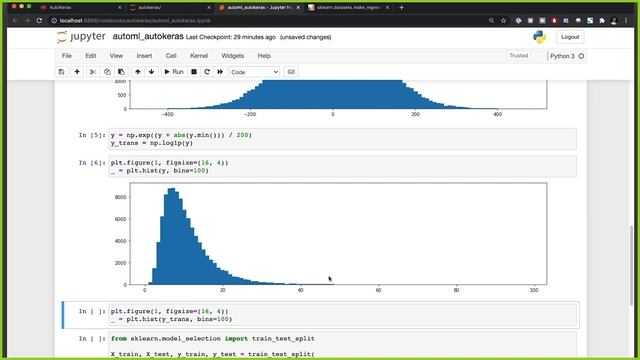Run the selected cell

click(x=174, y=72)
